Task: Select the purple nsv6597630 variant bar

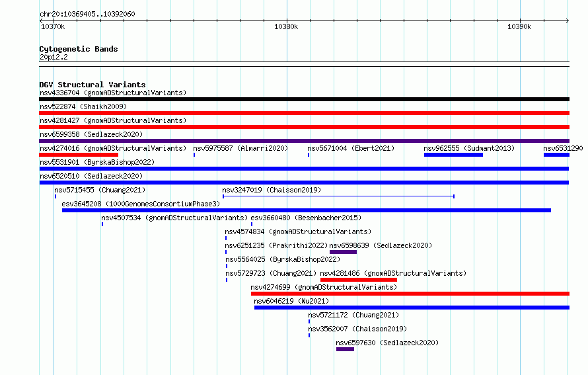Action: pyautogui.click(x=346, y=349)
